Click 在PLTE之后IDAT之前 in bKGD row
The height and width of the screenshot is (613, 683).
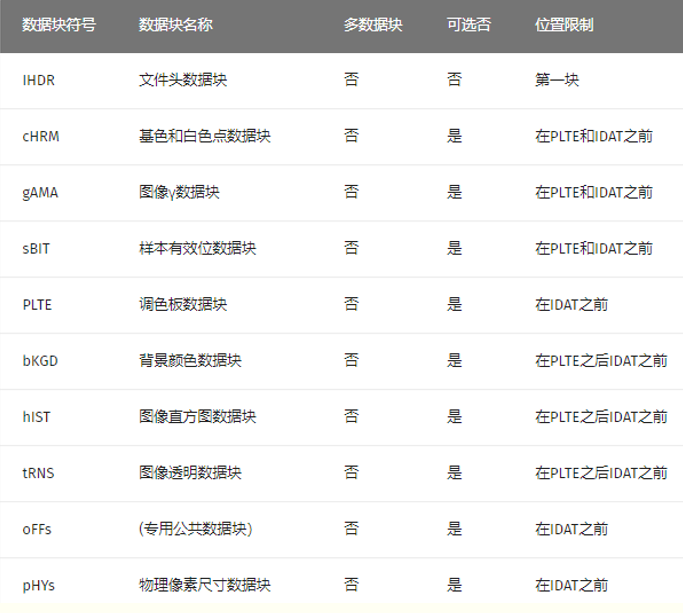pyautogui.click(x=601, y=361)
